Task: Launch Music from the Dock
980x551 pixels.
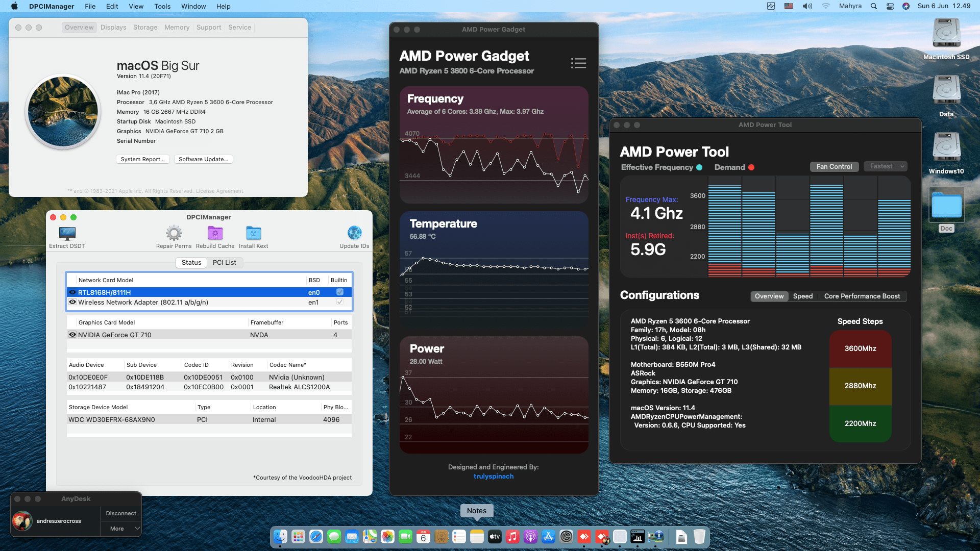Action: pos(512,536)
